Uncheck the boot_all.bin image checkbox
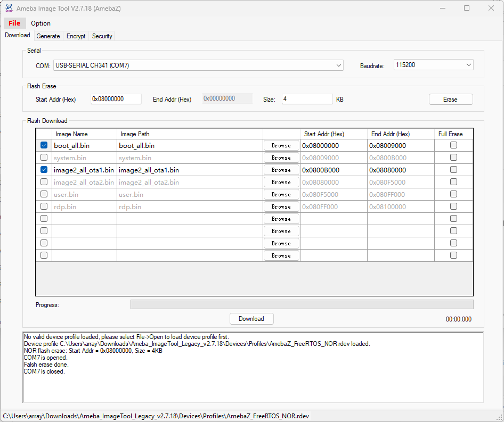Image resolution: width=504 pixels, height=422 pixels. [44, 145]
